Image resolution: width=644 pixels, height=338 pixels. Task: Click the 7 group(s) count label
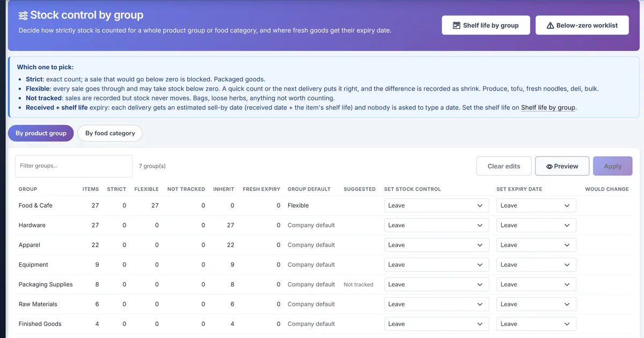tap(152, 166)
